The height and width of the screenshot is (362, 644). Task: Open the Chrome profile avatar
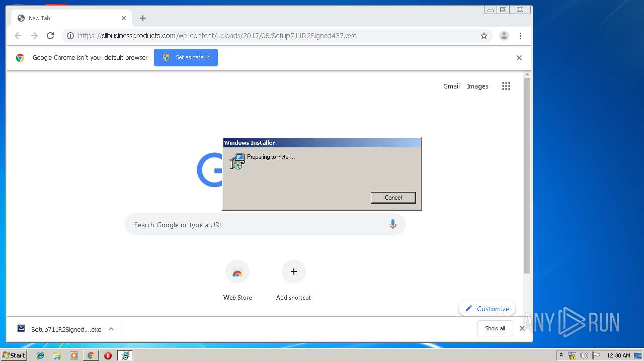click(504, 36)
